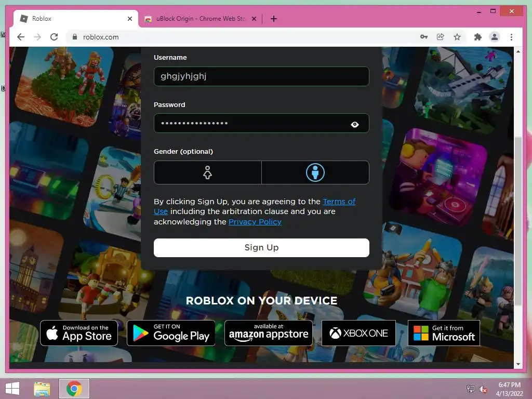Open File Explorer from the taskbar
Image resolution: width=532 pixels, height=399 pixels.
click(x=42, y=389)
